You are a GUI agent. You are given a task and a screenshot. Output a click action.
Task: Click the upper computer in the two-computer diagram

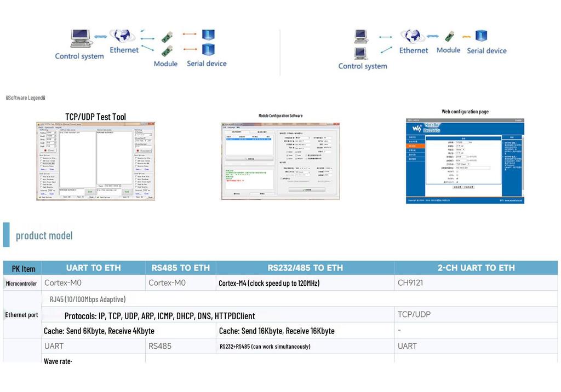coord(360,37)
